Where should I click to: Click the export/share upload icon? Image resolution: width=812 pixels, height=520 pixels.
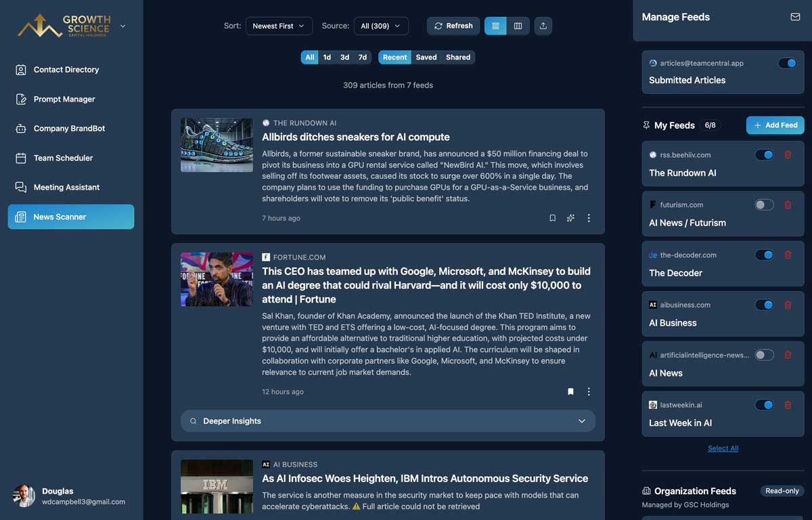543,26
